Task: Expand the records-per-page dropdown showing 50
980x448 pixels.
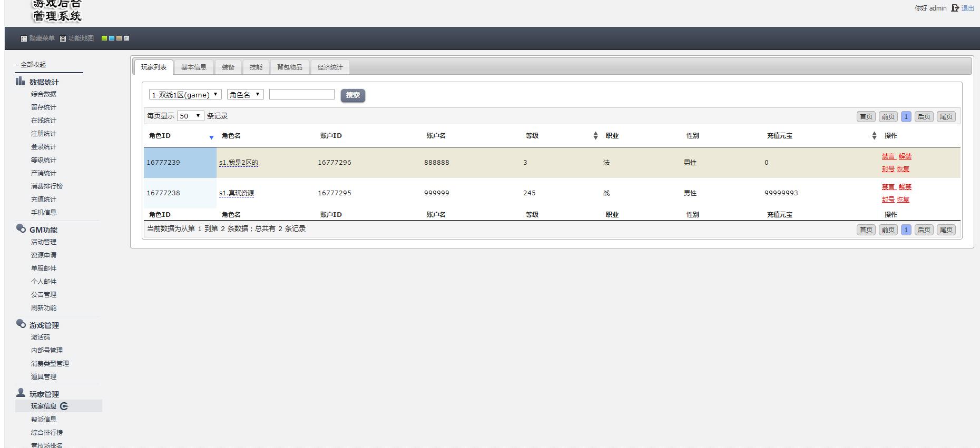Action: pyautogui.click(x=190, y=116)
